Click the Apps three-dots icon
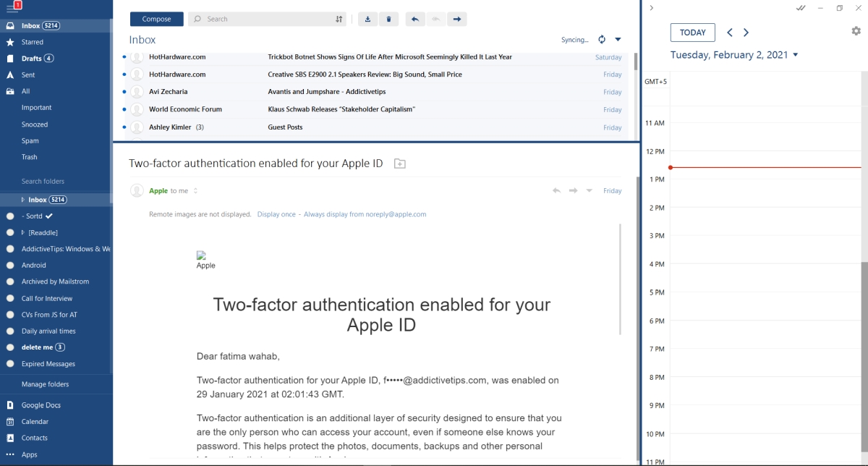The width and height of the screenshot is (868, 466). click(x=10, y=454)
